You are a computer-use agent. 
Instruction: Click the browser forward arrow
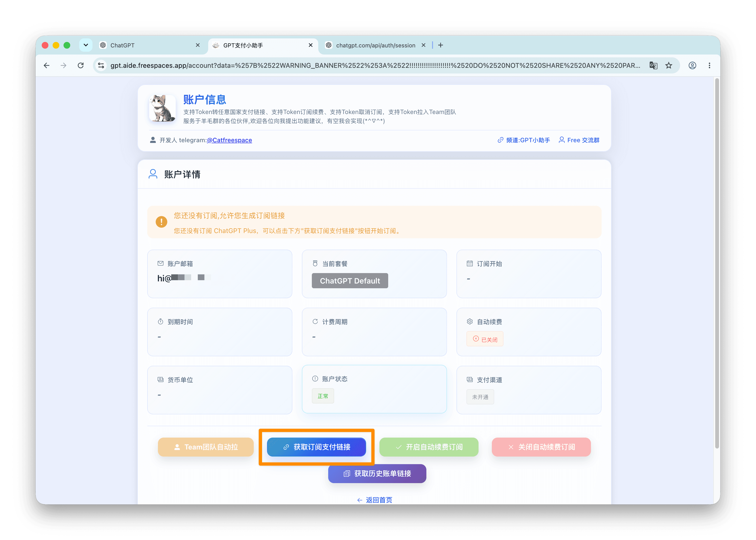tap(63, 65)
